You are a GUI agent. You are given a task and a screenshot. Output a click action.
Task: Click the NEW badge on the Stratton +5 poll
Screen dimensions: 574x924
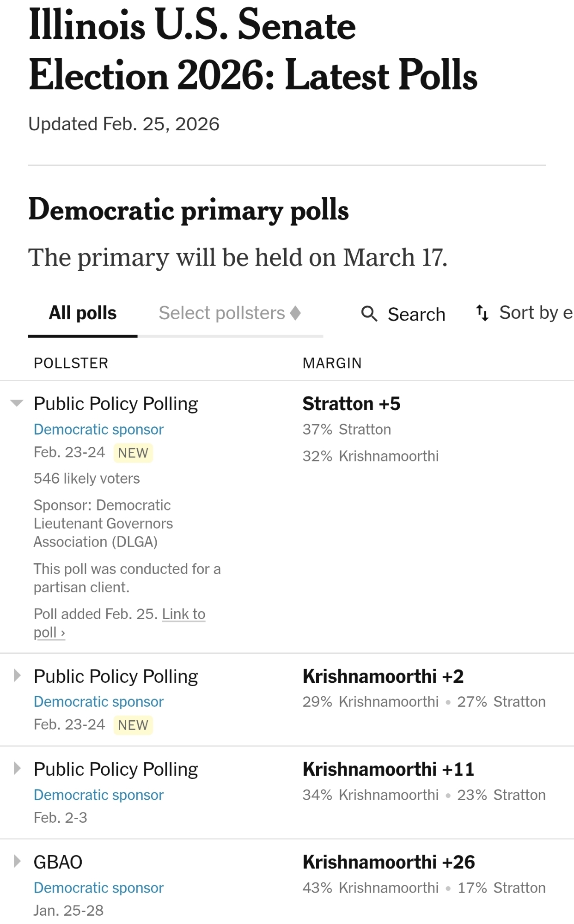tap(133, 453)
